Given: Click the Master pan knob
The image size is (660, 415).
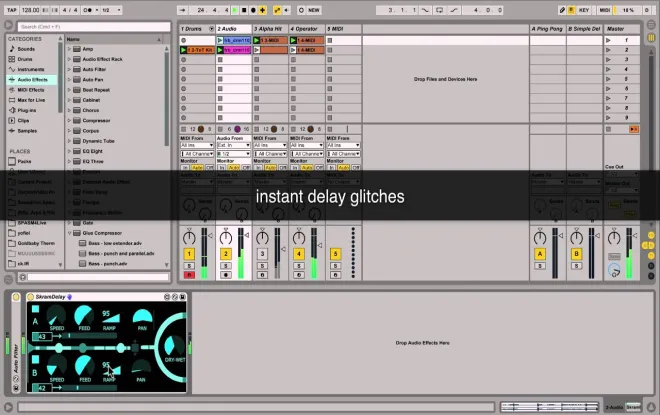Looking at the screenshot, I should [614, 238].
